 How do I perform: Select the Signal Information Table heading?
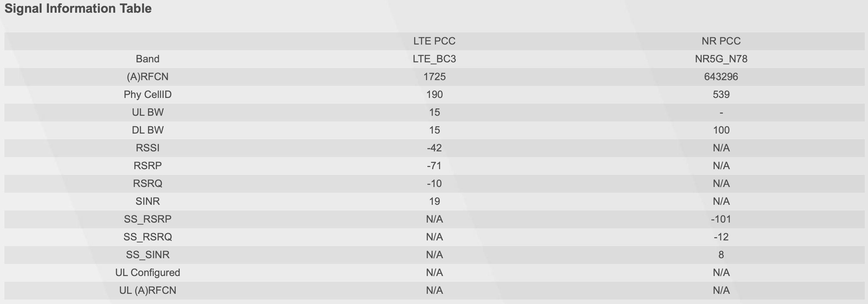[78, 8]
